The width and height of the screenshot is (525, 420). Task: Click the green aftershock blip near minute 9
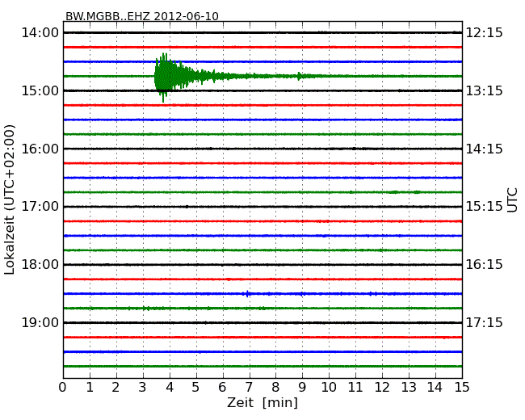point(299,77)
